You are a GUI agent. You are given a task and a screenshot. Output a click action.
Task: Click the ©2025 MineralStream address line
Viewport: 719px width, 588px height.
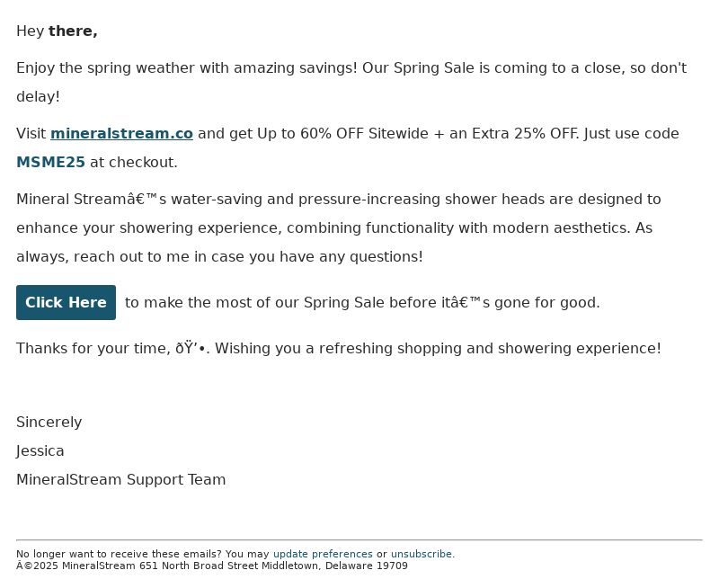click(x=212, y=566)
